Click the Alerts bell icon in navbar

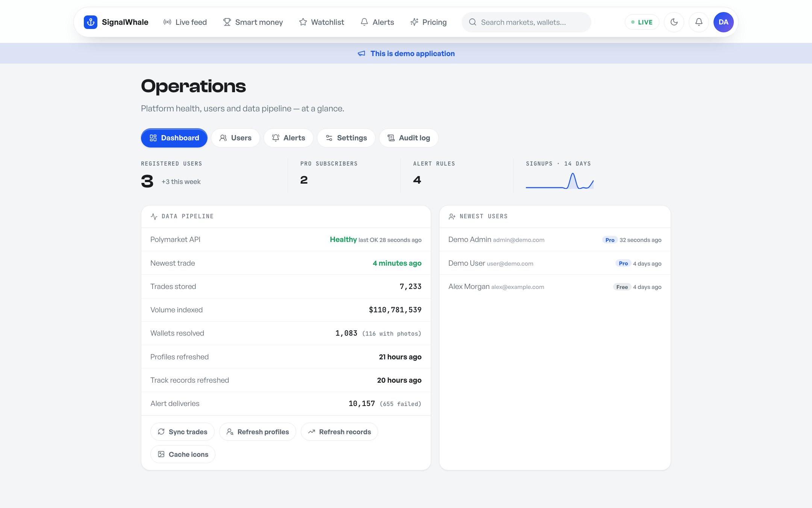364,22
